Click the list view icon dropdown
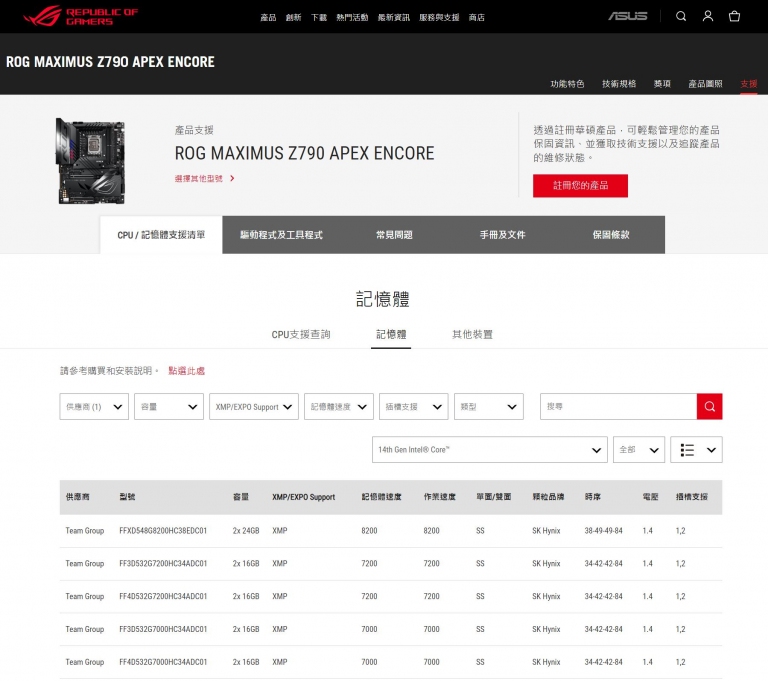The height and width of the screenshot is (681, 768). pyautogui.click(x=696, y=450)
